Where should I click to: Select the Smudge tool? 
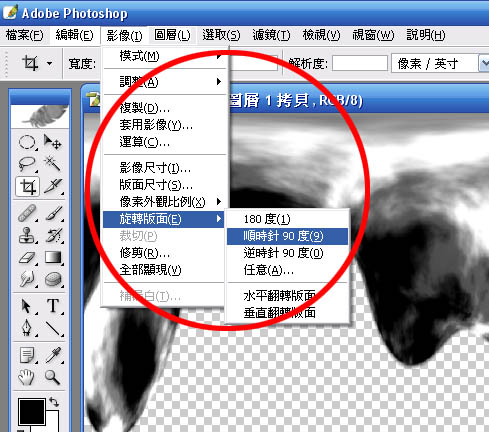pyautogui.click(x=27, y=279)
